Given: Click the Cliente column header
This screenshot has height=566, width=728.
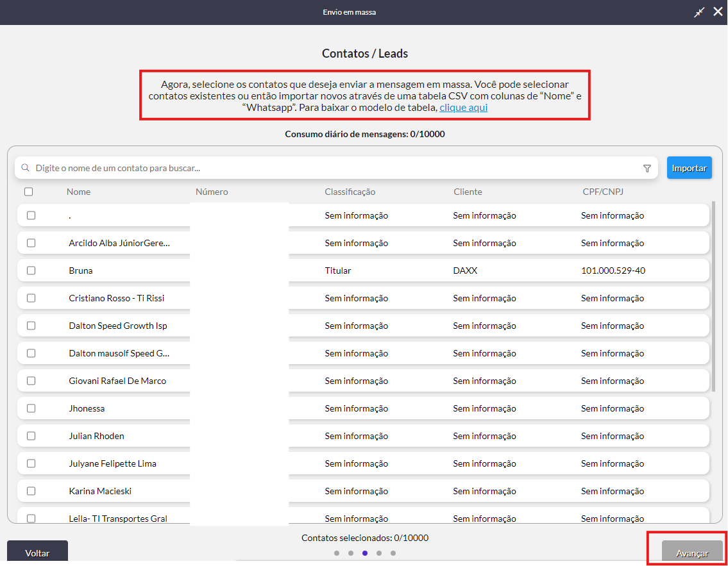Looking at the screenshot, I should (468, 192).
